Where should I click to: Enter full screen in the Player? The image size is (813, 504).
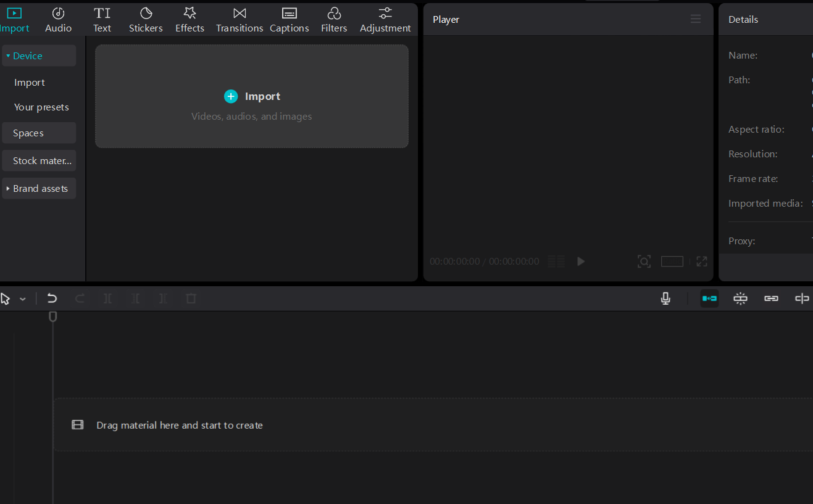(x=702, y=262)
